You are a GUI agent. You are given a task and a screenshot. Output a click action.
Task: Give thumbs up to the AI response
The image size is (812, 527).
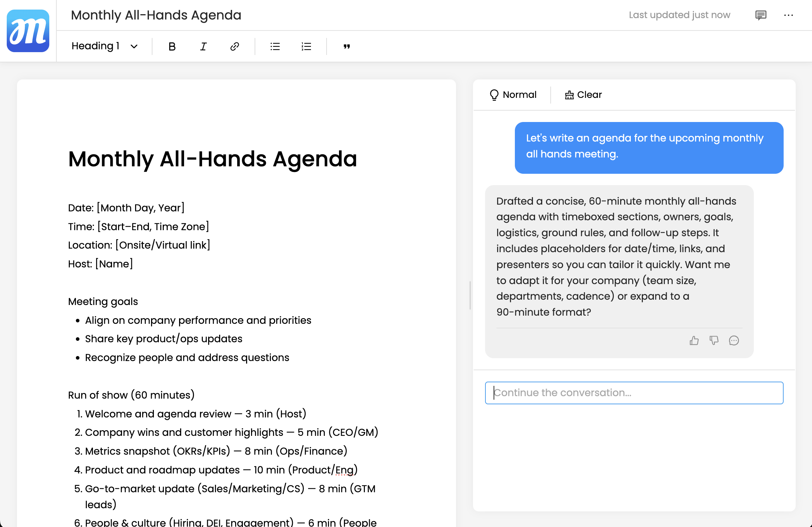[694, 340]
